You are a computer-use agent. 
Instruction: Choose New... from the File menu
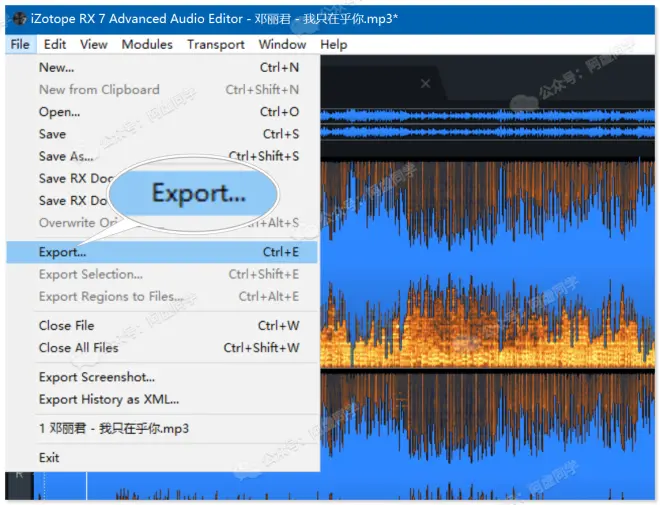56,68
